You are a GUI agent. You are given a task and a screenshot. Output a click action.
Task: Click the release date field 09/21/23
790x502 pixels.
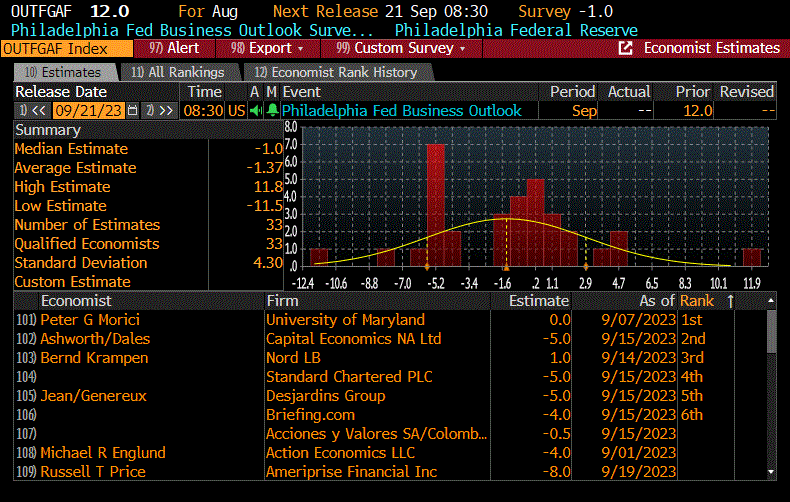[88, 110]
